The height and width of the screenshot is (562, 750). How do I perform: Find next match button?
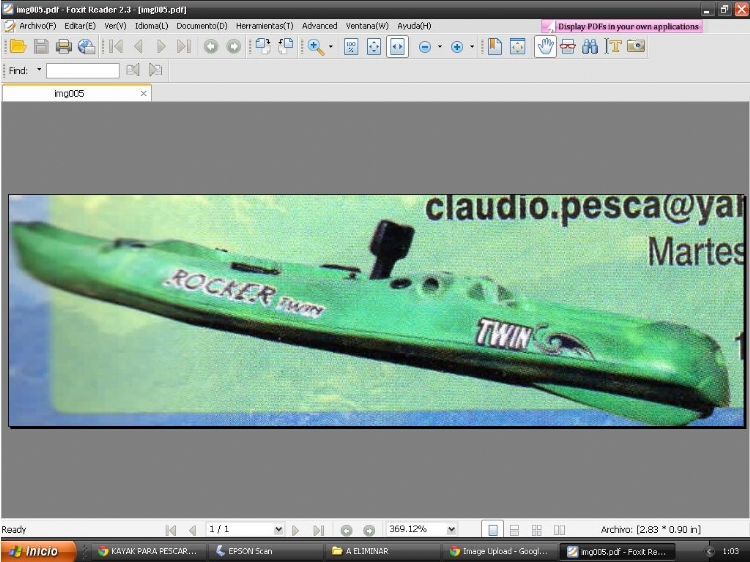point(155,70)
